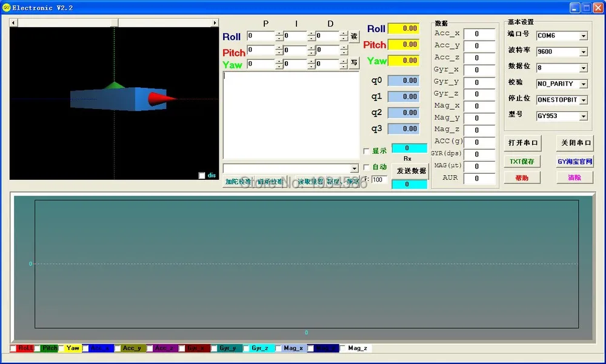The width and height of the screenshot is (606, 364).
Task: Click the 发送数据 send data button
Action: coord(411,171)
